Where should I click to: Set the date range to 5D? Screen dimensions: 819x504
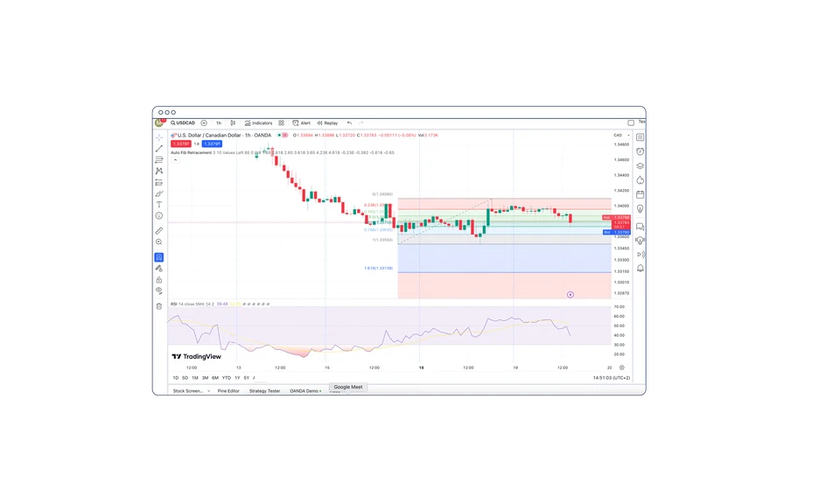coord(185,378)
